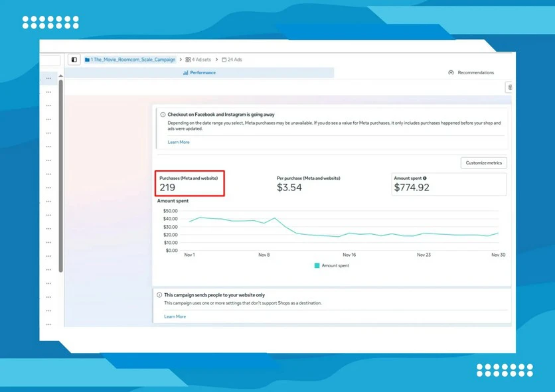Click the ads window icon in breadcrumb

(224, 60)
